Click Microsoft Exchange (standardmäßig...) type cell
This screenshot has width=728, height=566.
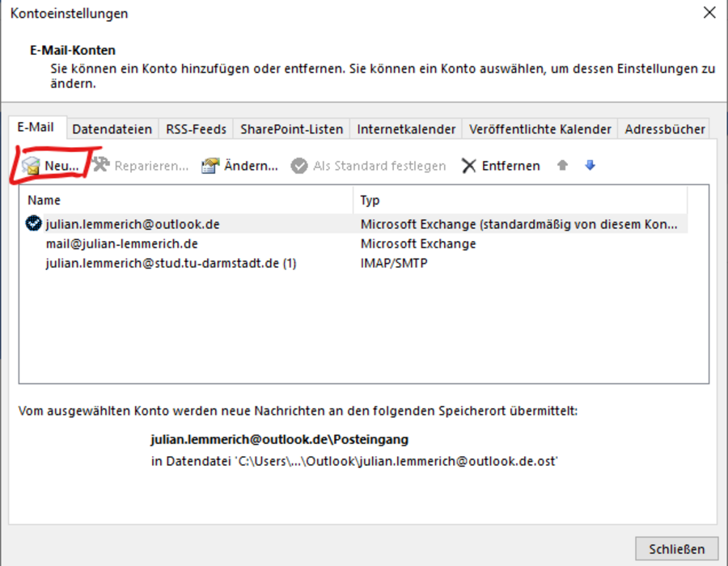pyautogui.click(x=519, y=224)
